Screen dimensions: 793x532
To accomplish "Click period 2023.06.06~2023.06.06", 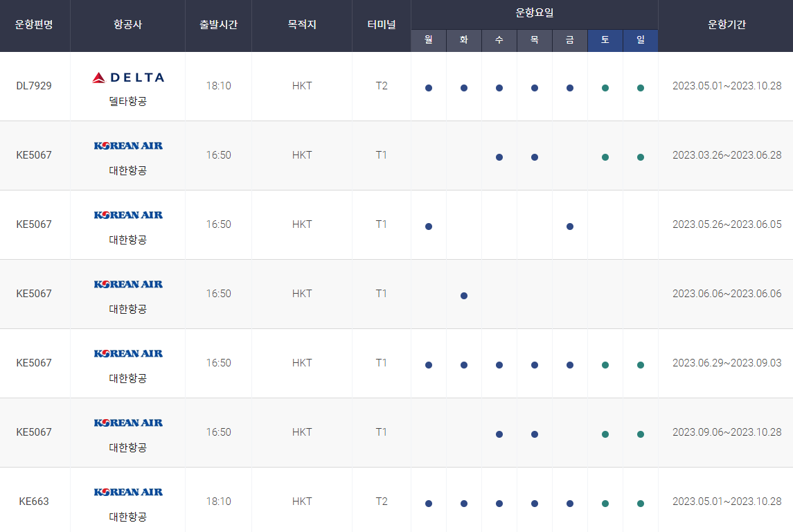I will click(x=727, y=294).
